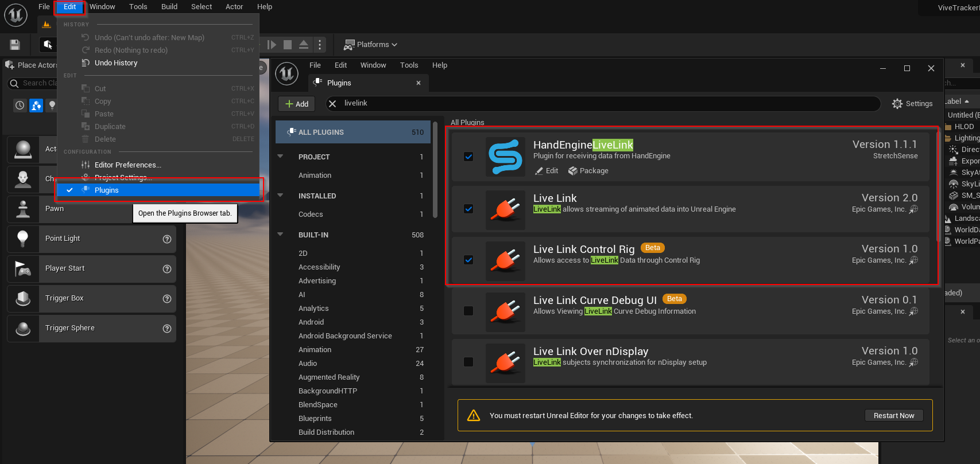The image size is (980, 464).
Task: Click the Unreal logo in the Plugins window
Action: [286, 73]
